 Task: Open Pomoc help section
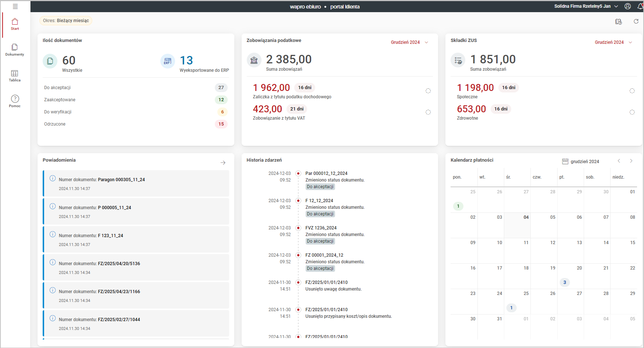pos(15,101)
